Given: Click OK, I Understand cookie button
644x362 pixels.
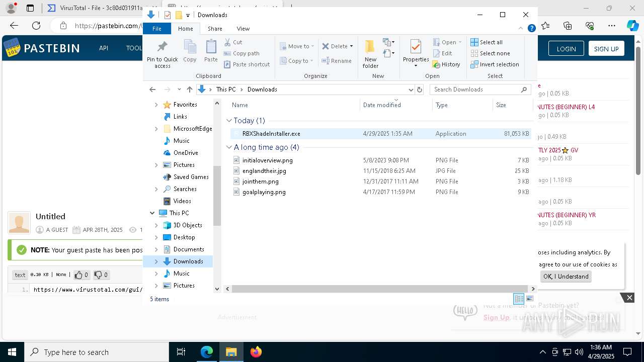Looking at the screenshot, I should click(566, 277).
